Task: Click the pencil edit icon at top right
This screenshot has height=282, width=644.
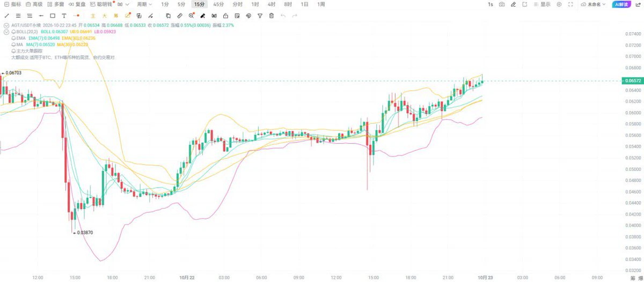Action: tap(513, 4)
